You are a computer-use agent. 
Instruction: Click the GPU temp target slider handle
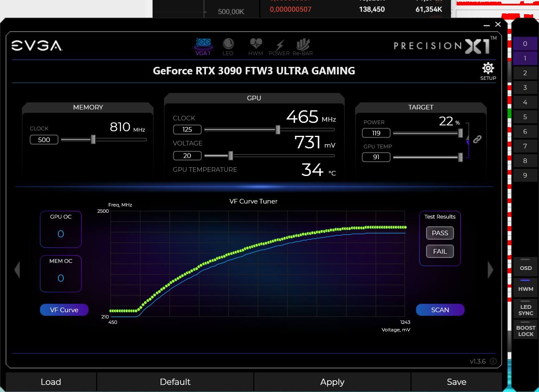460,157
